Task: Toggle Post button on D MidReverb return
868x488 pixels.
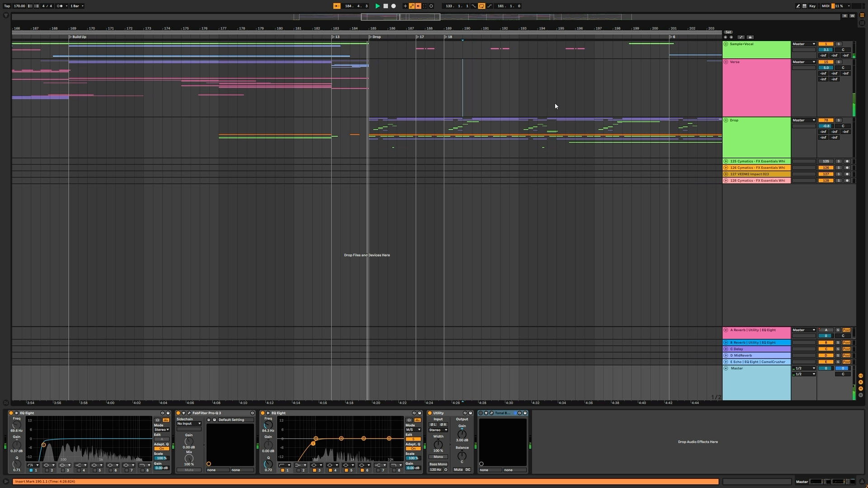Action: 846,355
